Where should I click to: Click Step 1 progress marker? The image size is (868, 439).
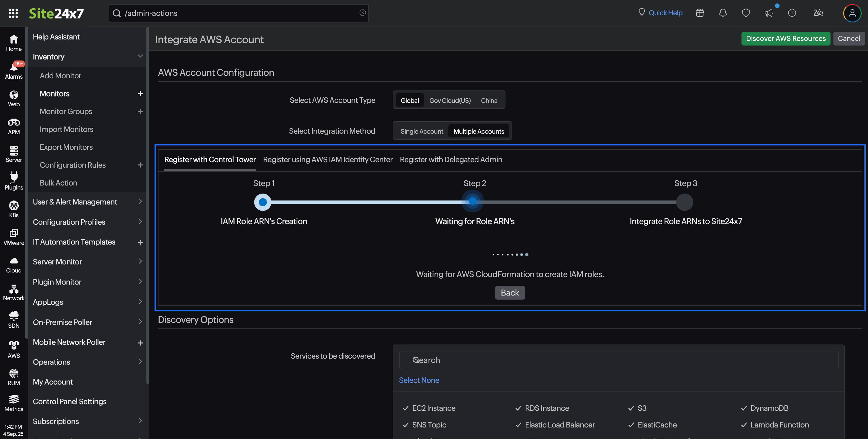tap(263, 202)
